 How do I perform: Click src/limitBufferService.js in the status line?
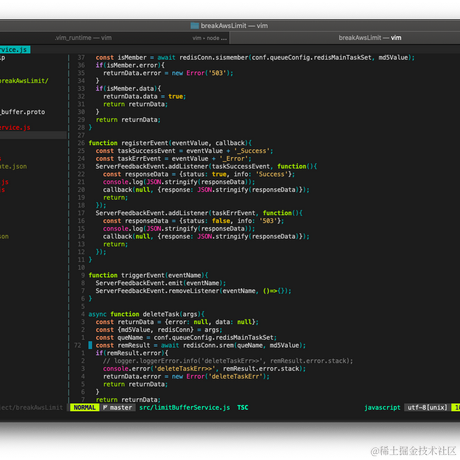click(x=185, y=407)
